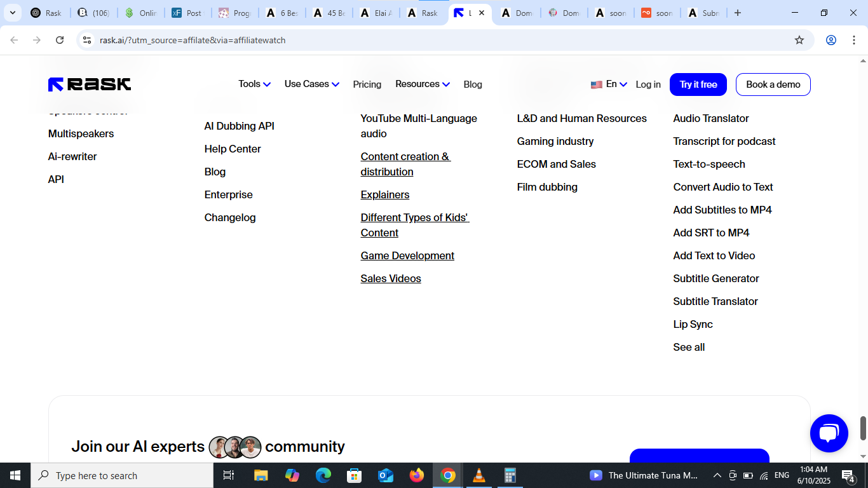Image resolution: width=868 pixels, height=488 pixels.
Task: Click network icon in system tray
Action: [764, 475]
